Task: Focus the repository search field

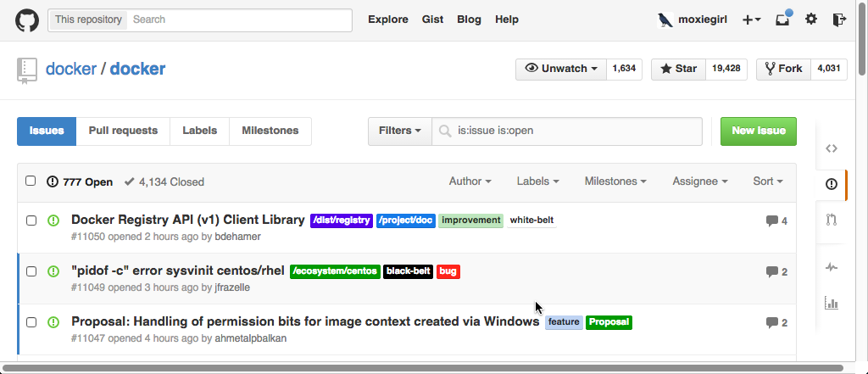Action: coord(240,20)
